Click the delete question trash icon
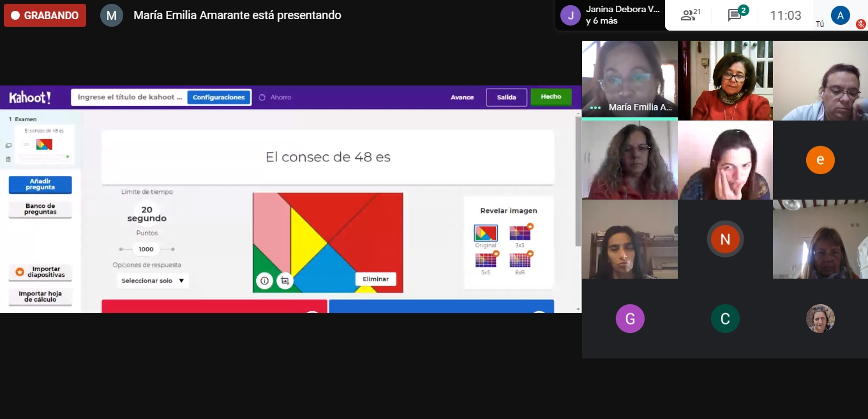The width and height of the screenshot is (868, 419). click(8, 159)
